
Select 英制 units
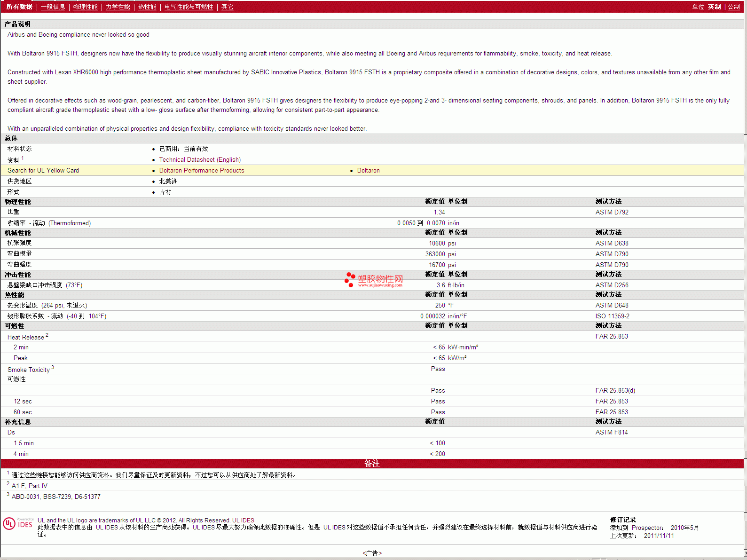click(714, 7)
